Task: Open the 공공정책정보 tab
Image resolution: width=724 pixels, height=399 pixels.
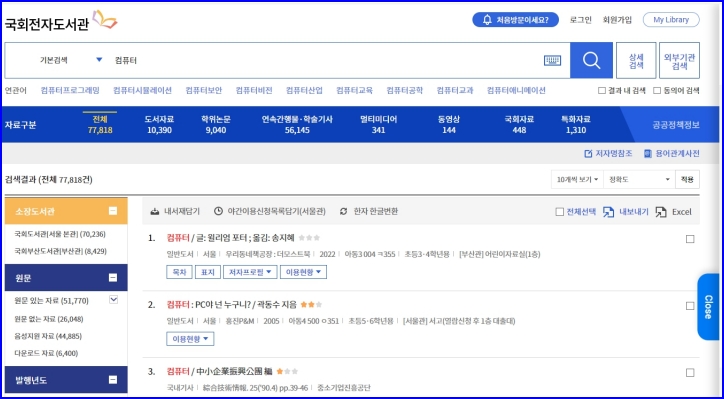Action: [676, 125]
